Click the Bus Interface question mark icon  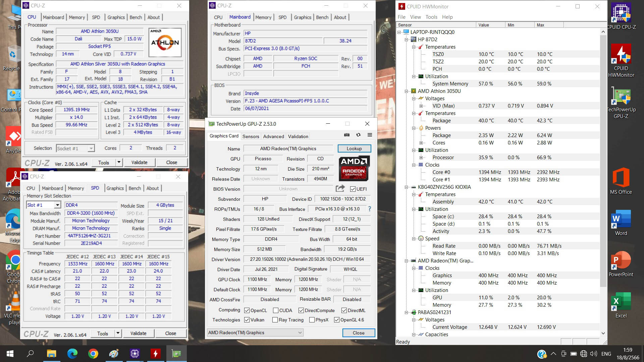[370, 209]
